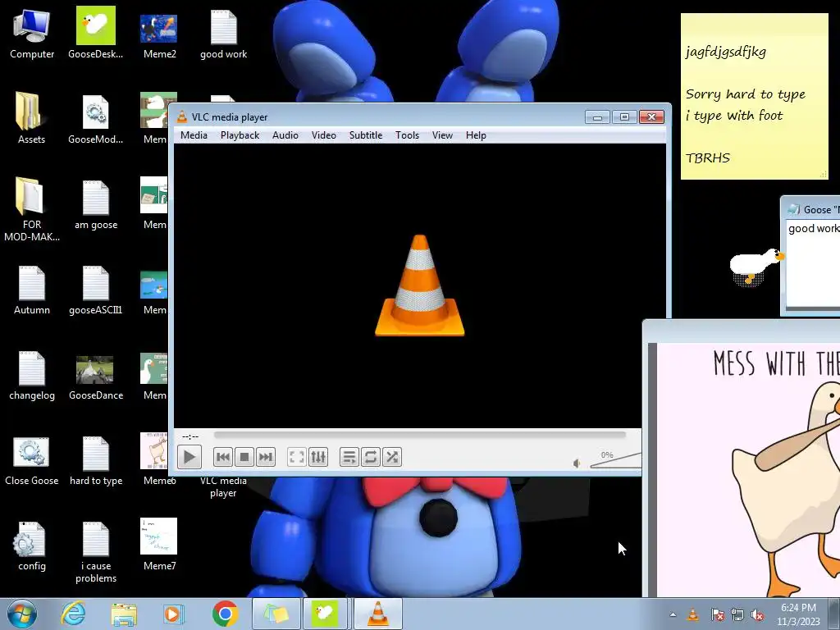
Task: Open the Video menu
Action: click(x=323, y=135)
